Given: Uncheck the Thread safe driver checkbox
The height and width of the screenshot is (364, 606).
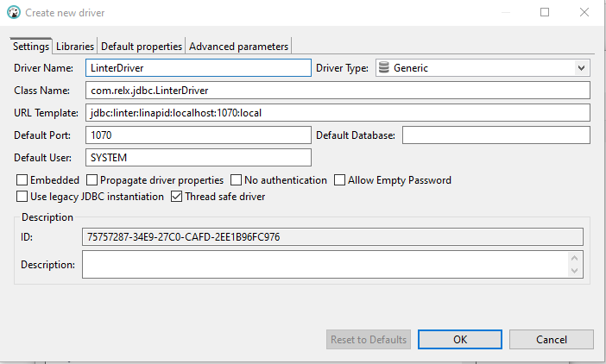Looking at the screenshot, I should [177, 197].
